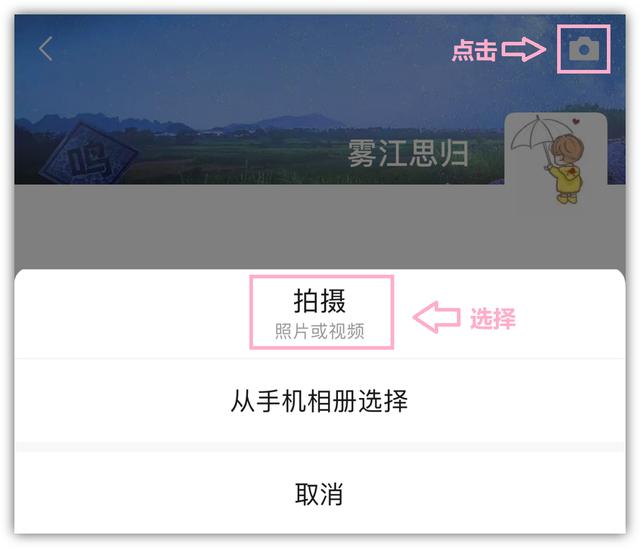Tap the 照片或视频 subtitle text
Viewport: 640px width, 548px height.
point(320,331)
